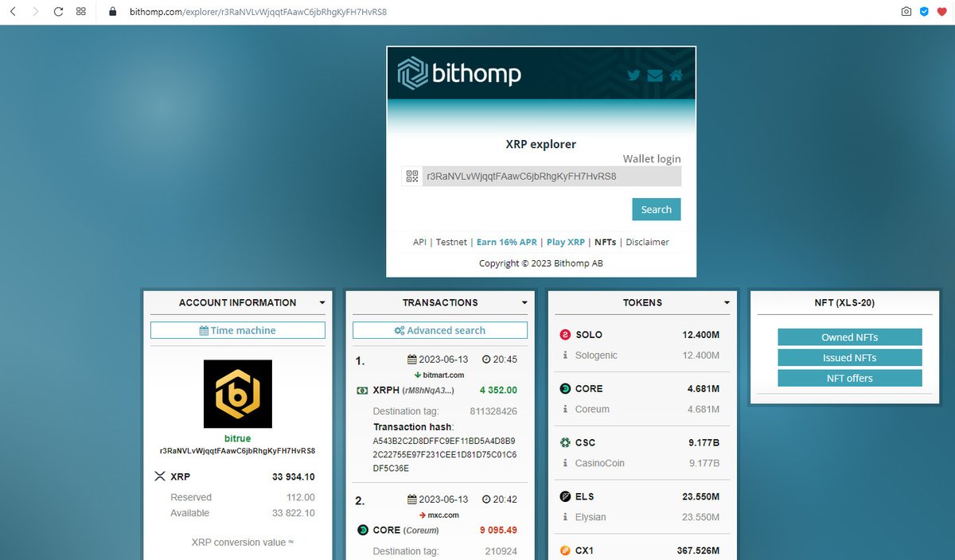
Task: Open Advanced search in Transactions
Action: [440, 330]
